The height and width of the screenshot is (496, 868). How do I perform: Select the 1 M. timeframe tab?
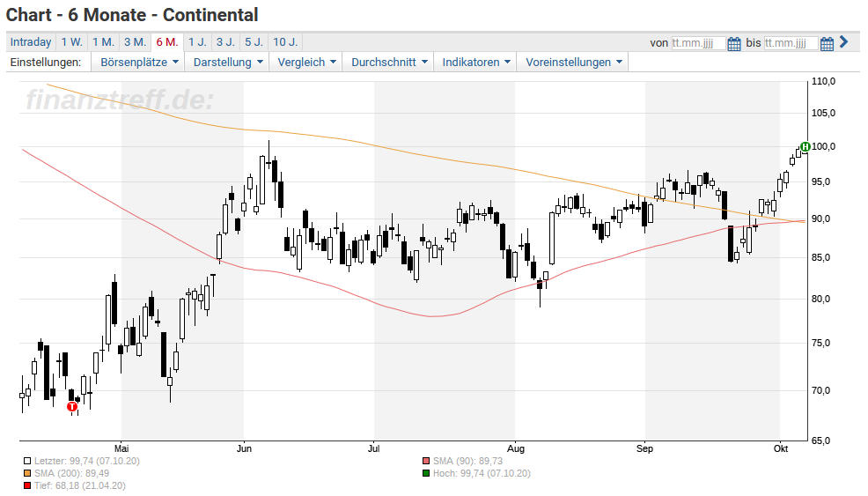[x=103, y=42]
